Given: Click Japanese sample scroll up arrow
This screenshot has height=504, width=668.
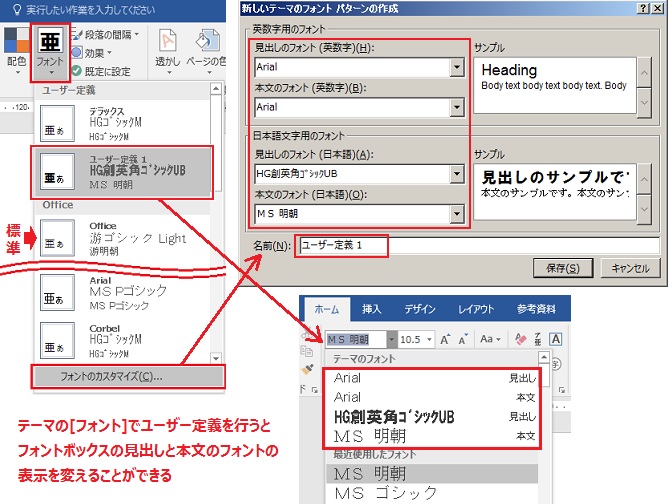Looking at the screenshot, I should [x=645, y=179].
